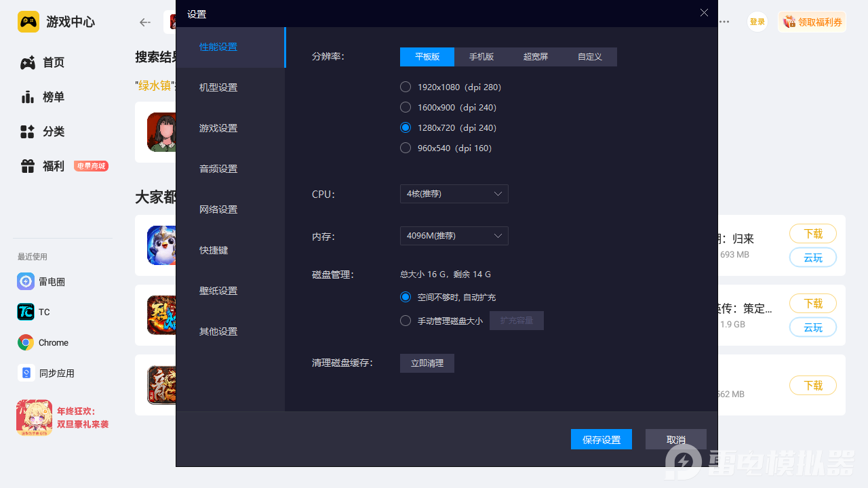The width and height of the screenshot is (868, 488).
Task: Click the 取消 button in settings
Action: (676, 439)
